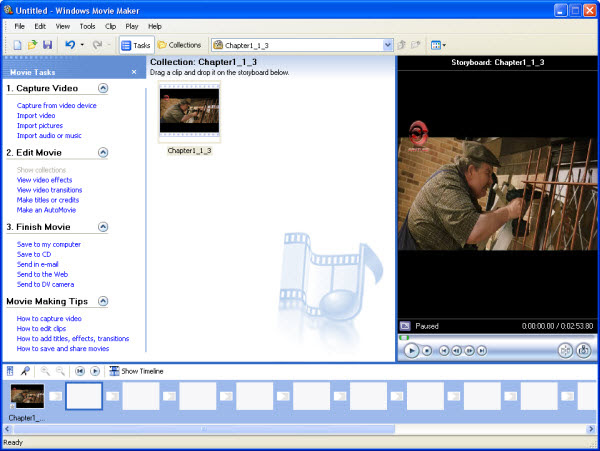600x451 pixels.
Task: Click Make titles or credits link
Action: point(48,200)
